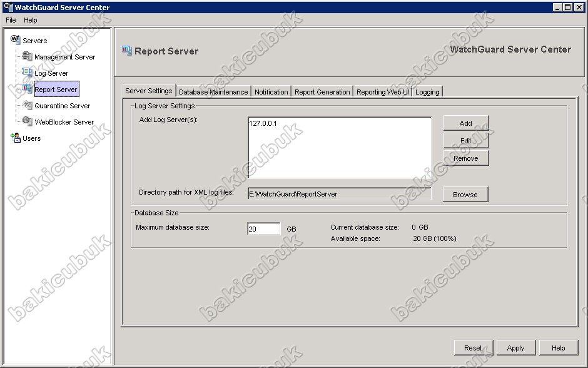Switch to Reporting Web UI tab

pos(382,92)
